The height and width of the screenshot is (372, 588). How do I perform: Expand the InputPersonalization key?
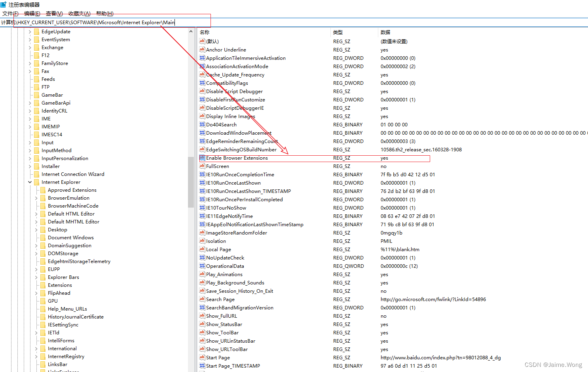pyautogui.click(x=30, y=158)
